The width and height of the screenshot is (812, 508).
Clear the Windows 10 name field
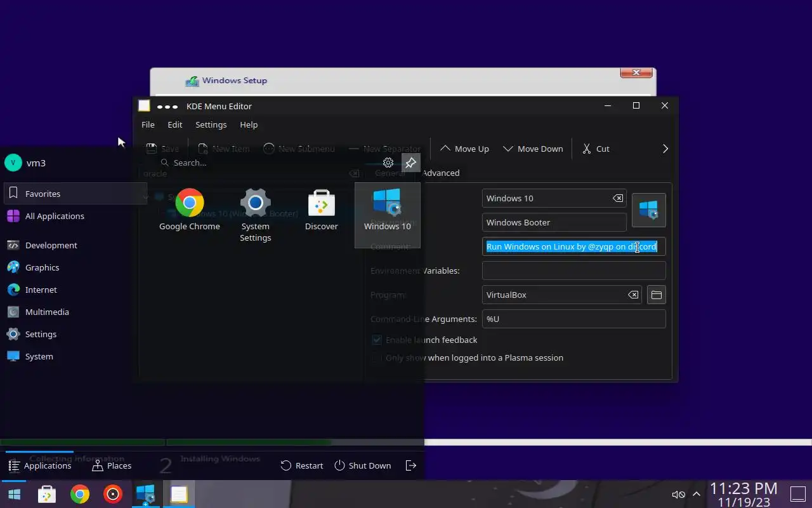[617, 198]
